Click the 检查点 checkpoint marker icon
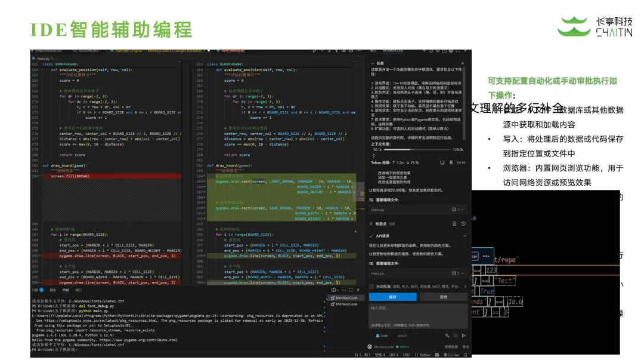Image resolution: width=644 pixels, height=363 pixels. (371, 224)
